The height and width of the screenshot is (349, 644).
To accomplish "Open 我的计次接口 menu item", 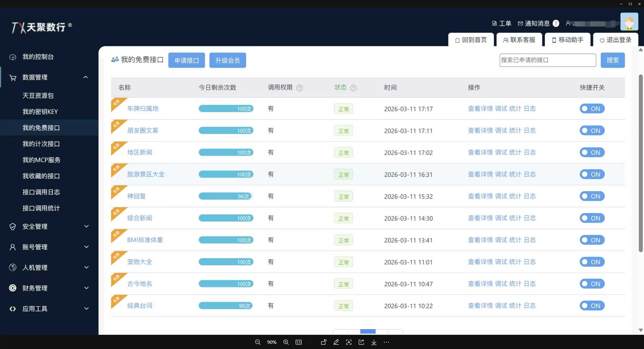I will click(41, 144).
